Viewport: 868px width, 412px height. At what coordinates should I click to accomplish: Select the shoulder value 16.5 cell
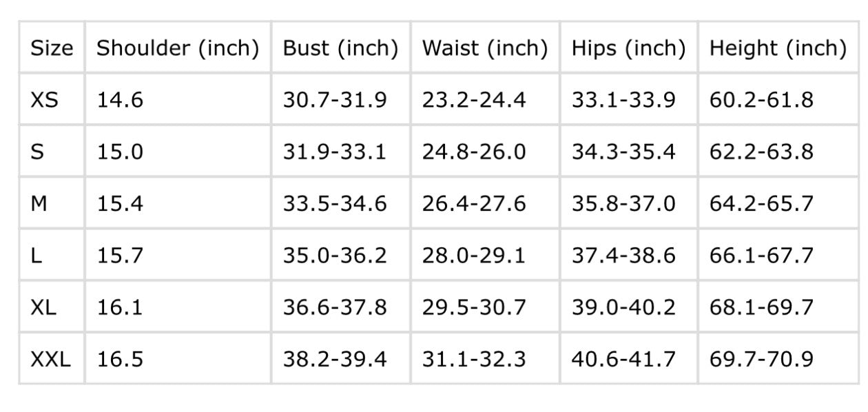pos(120,359)
